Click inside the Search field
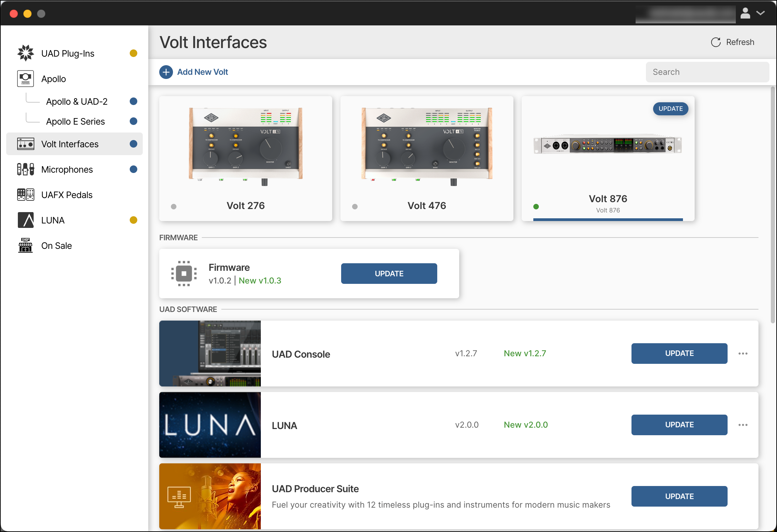 [x=707, y=72]
